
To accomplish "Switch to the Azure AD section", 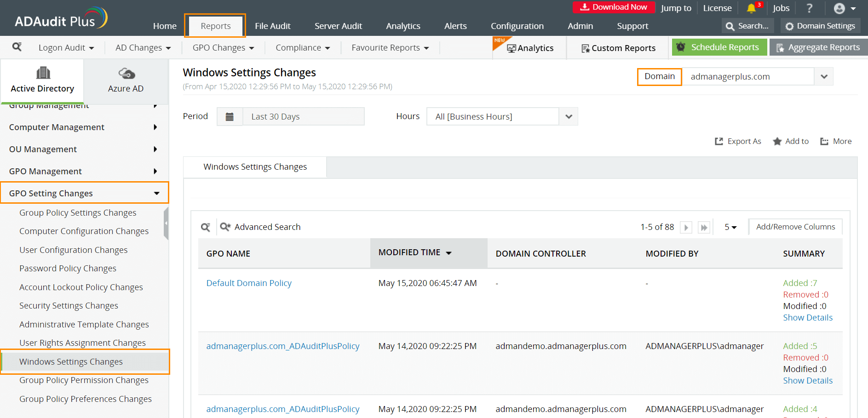I will [126, 81].
